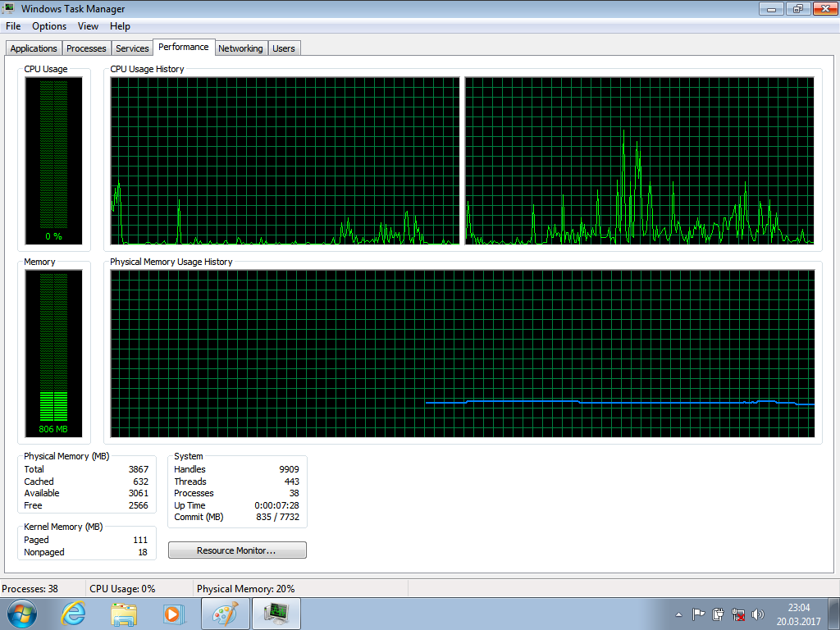Click the Handles value 9909
Viewport: 840px width, 630px height.
pyautogui.click(x=289, y=469)
